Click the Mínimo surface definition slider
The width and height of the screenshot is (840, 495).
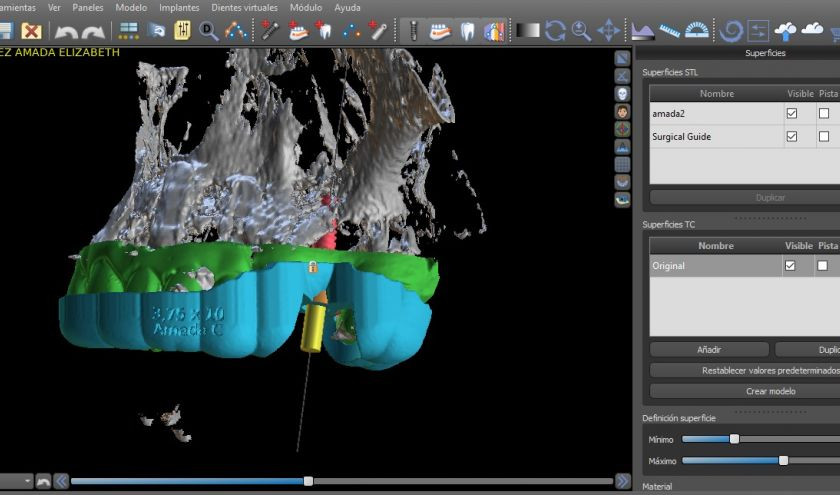[734, 439]
